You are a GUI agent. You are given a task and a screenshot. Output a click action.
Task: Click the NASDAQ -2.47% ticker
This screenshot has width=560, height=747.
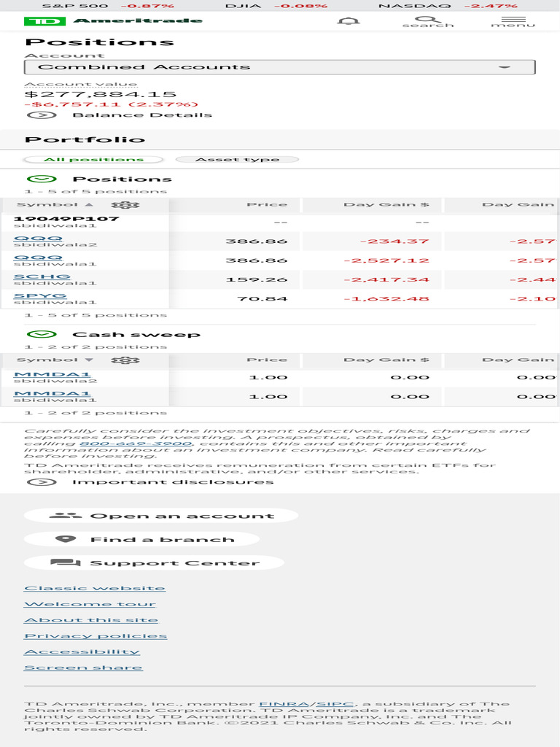click(x=448, y=6)
